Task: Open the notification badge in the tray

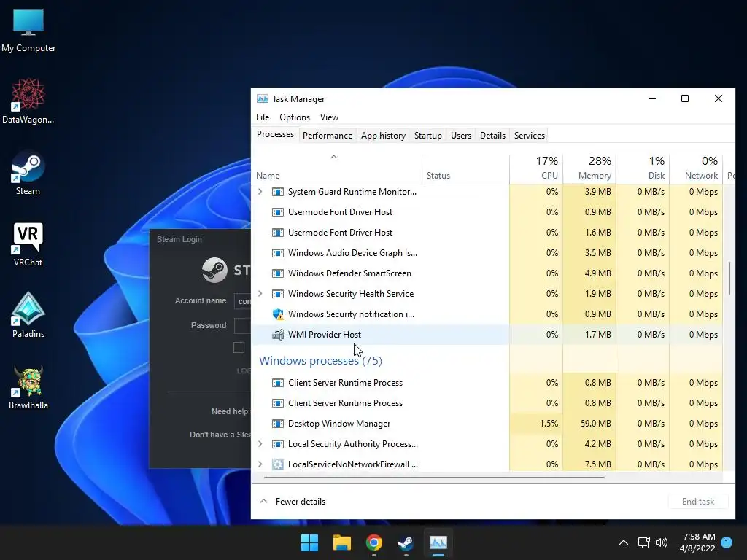Action: 727,542
